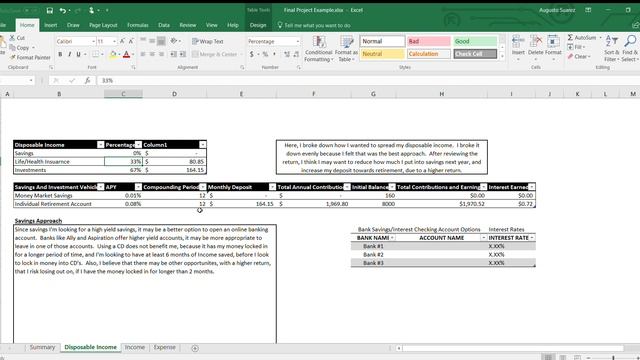Open INTEREST RATE filter dropdown
640x360 pixels.
(531, 238)
